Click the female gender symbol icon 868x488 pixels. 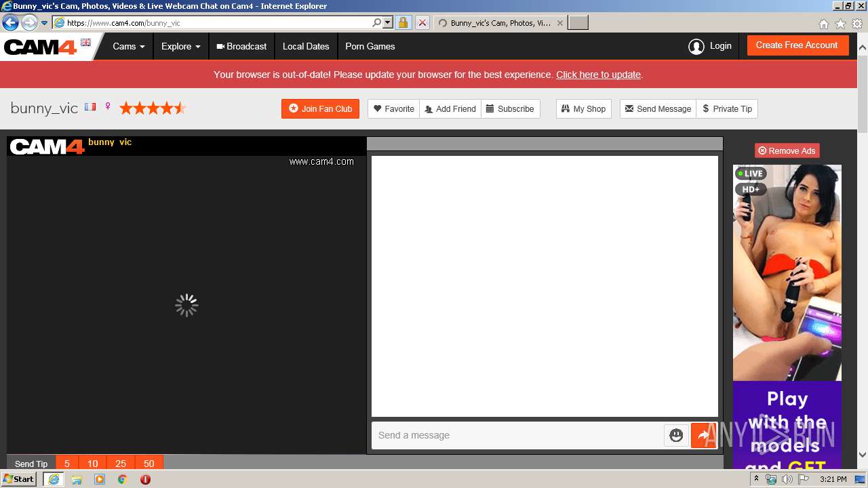click(107, 107)
